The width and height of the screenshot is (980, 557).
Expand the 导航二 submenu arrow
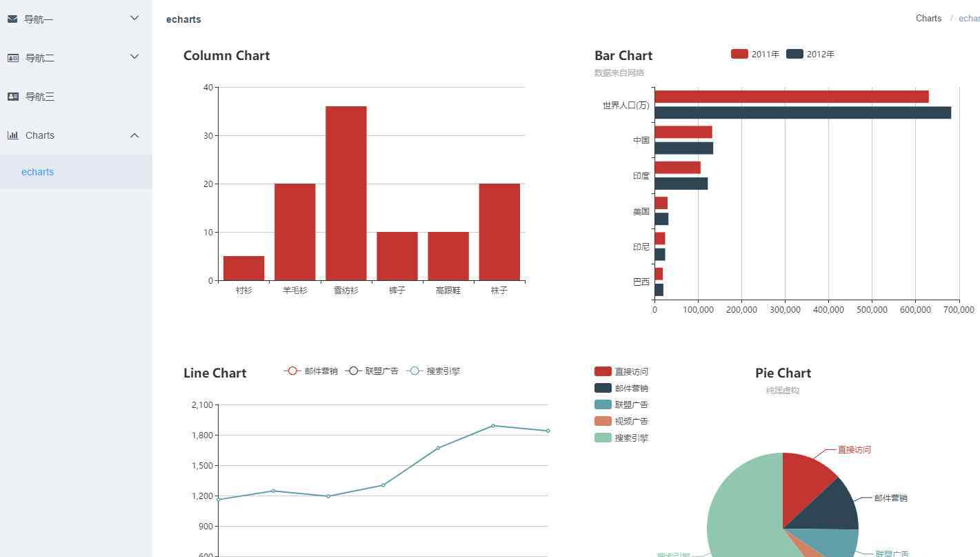[x=134, y=57]
